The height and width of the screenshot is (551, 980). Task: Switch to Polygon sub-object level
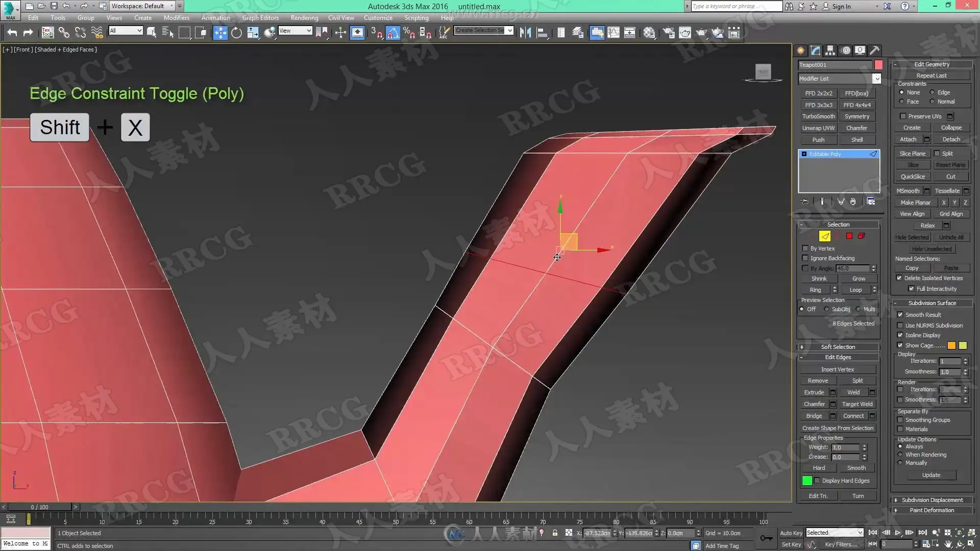click(x=849, y=236)
